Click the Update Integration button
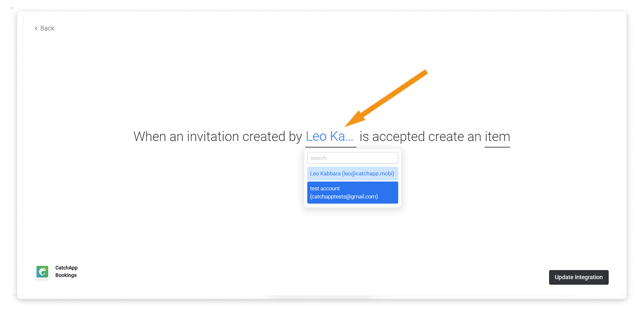The height and width of the screenshot is (309, 644). point(578,277)
